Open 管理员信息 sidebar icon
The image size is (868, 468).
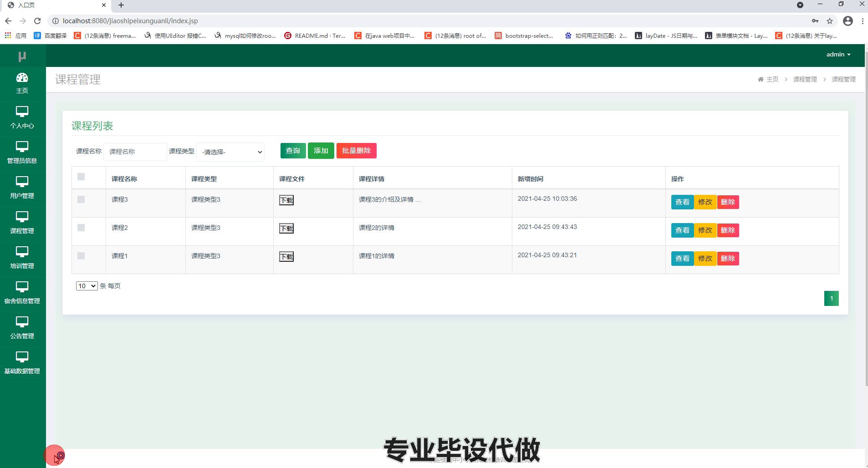coord(22,147)
